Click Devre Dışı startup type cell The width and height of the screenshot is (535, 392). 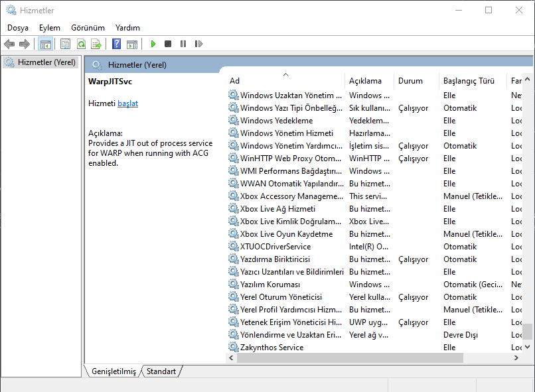click(x=460, y=335)
